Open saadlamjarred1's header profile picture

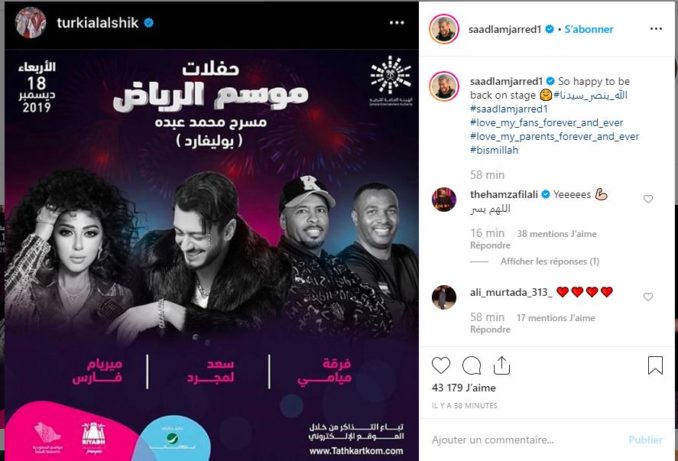coord(444,29)
